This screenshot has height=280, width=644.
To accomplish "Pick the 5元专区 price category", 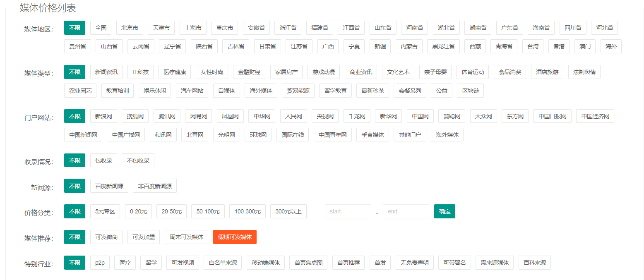I will click(105, 211).
